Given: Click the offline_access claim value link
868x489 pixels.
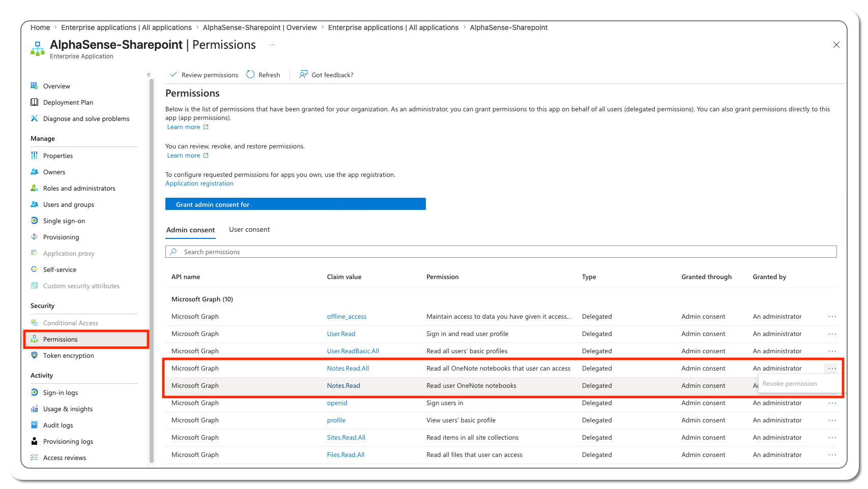Looking at the screenshot, I should click(346, 317).
